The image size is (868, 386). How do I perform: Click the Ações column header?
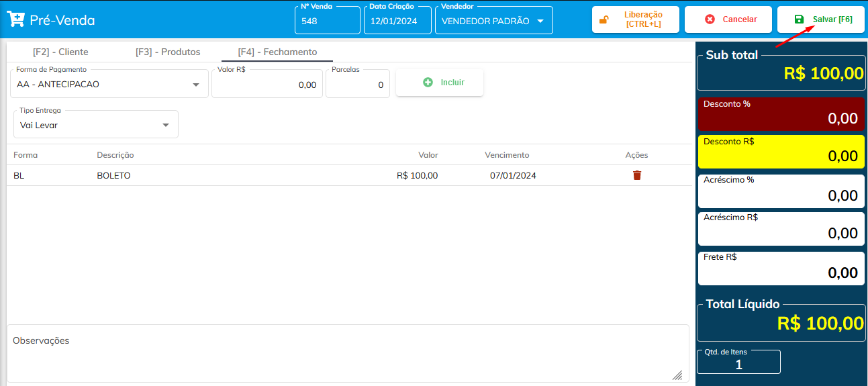[x=636, y=155]
